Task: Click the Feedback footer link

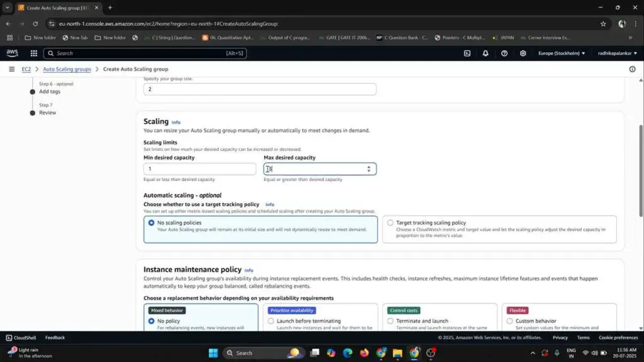Action: 55,337
